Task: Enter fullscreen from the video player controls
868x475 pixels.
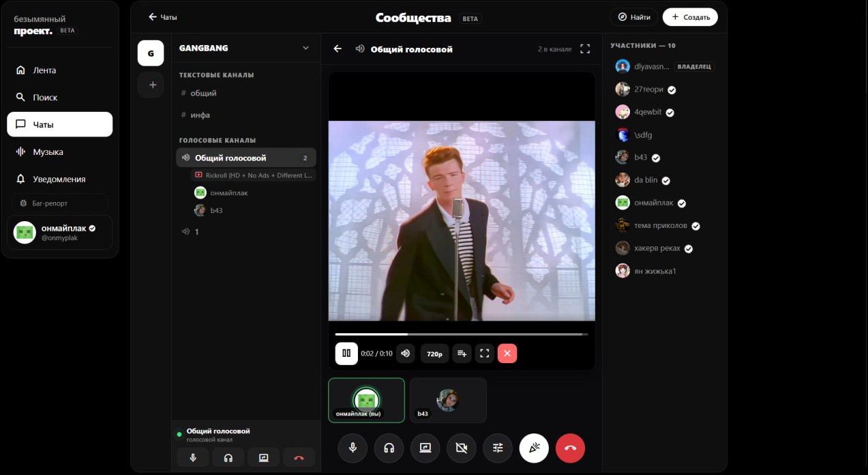Action: pos(485,354)
